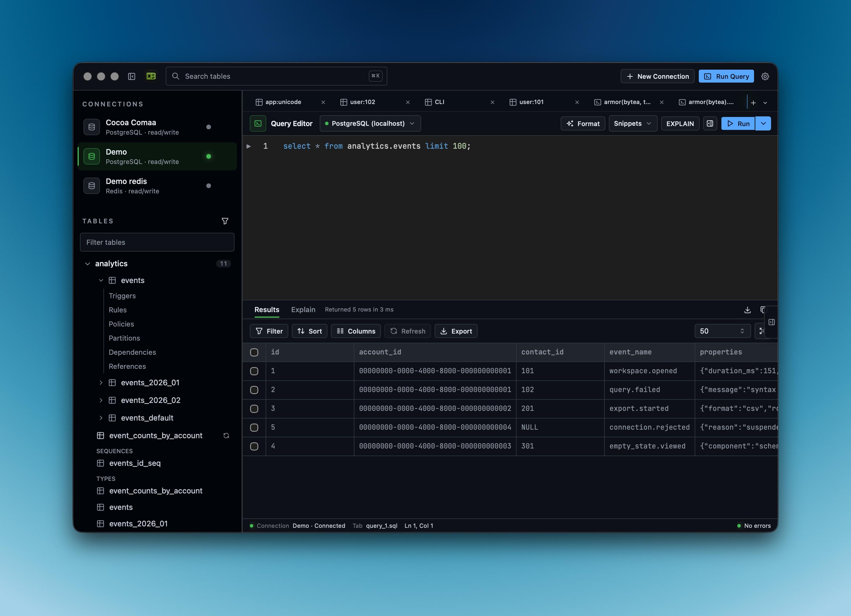Open the PostgreSQL (localhost) connection dropdown
Screen dimensions: 851x616
(x=370, y=123)
